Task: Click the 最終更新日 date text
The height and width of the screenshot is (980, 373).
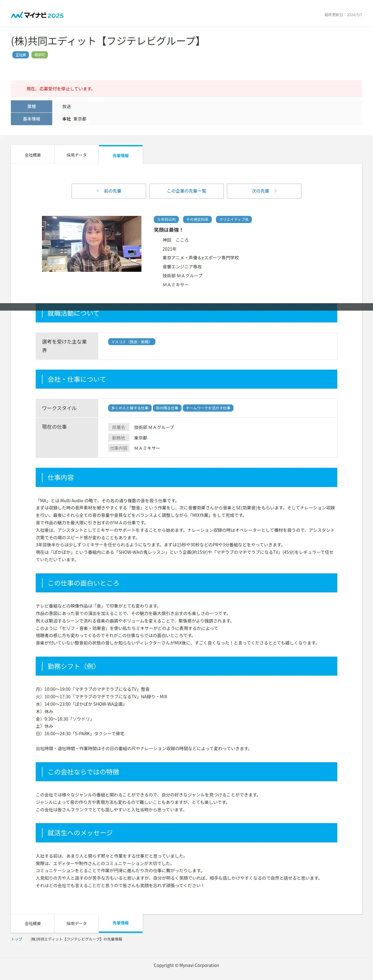Action: (x=343, y=15)
